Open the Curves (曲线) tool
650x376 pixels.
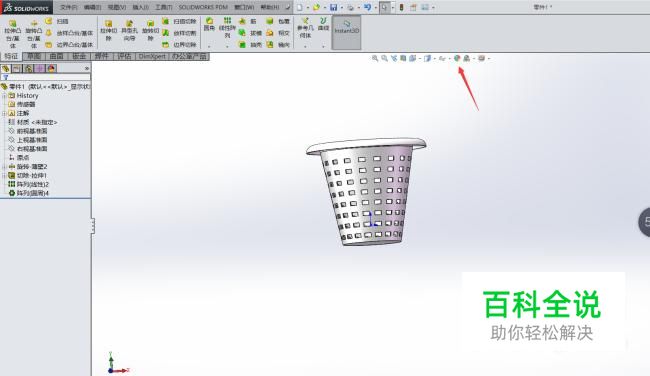click(323, 24)
